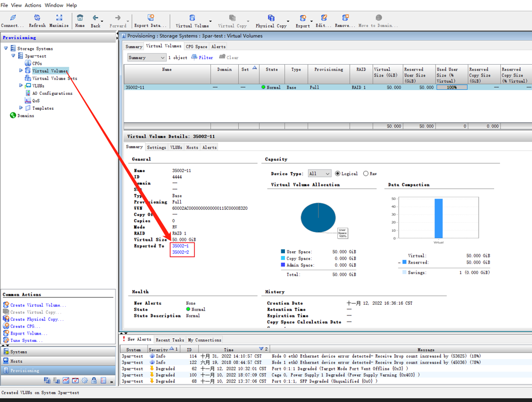
Task: Click the Virtual Volume toolbar icon
Action: coord(192,18)
